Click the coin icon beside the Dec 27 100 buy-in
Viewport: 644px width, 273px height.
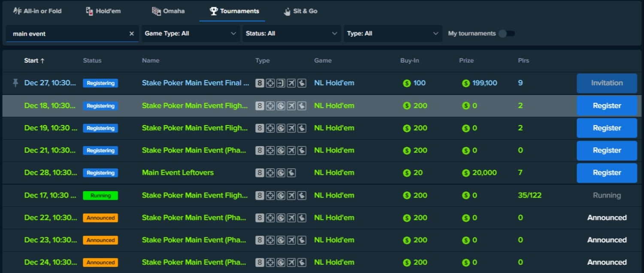[407, 83]
